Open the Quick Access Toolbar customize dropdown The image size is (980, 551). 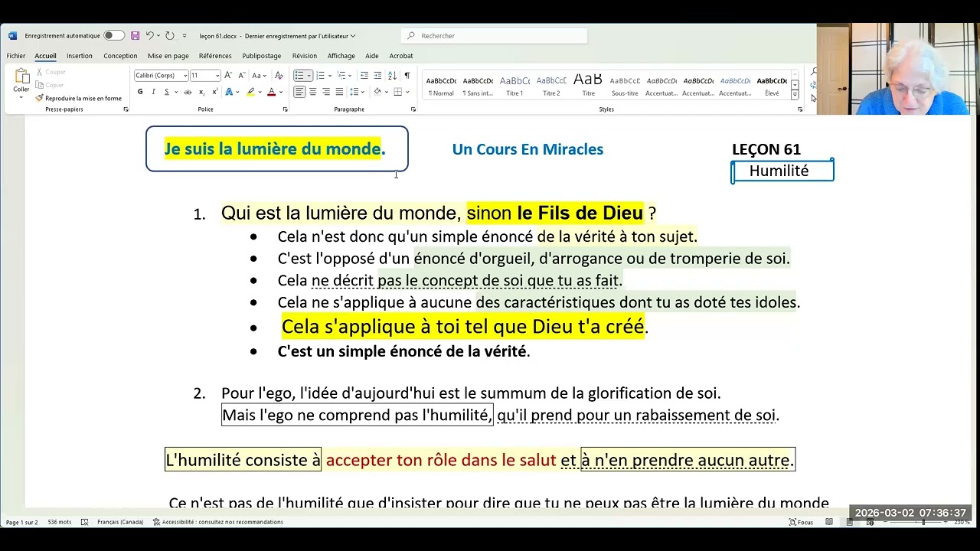(183, 36)
